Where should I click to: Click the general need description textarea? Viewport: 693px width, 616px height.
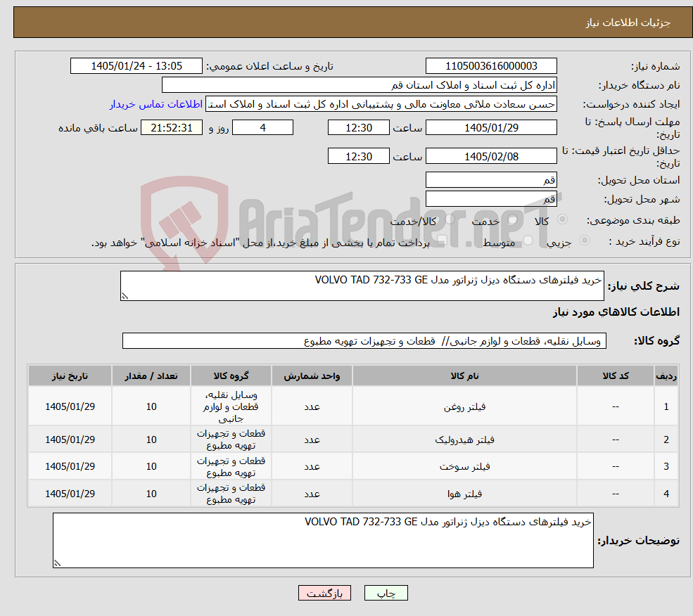(x=362, y=286)
